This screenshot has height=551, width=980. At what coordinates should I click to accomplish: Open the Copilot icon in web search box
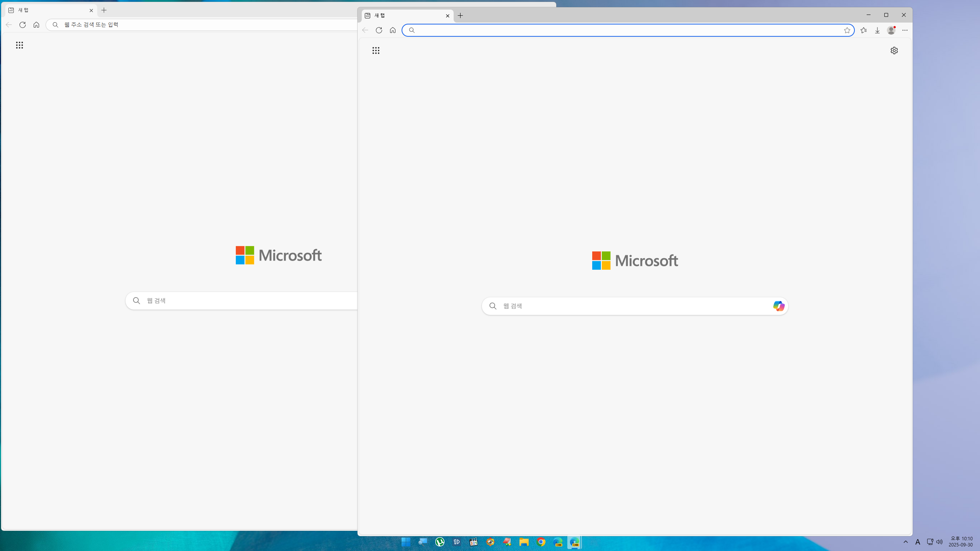pyautogui.click(x=778, y=306)
